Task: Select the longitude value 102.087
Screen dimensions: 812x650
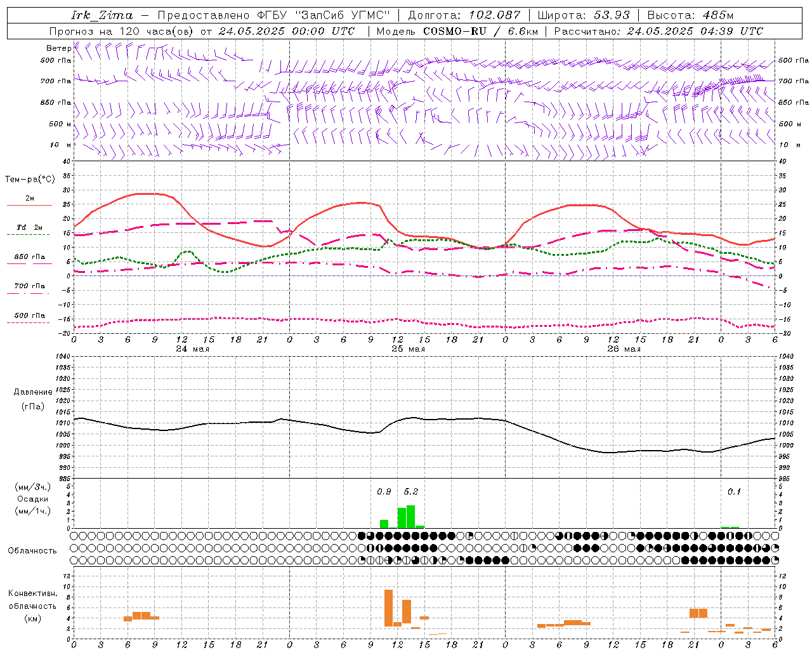Action: point(495,15)
